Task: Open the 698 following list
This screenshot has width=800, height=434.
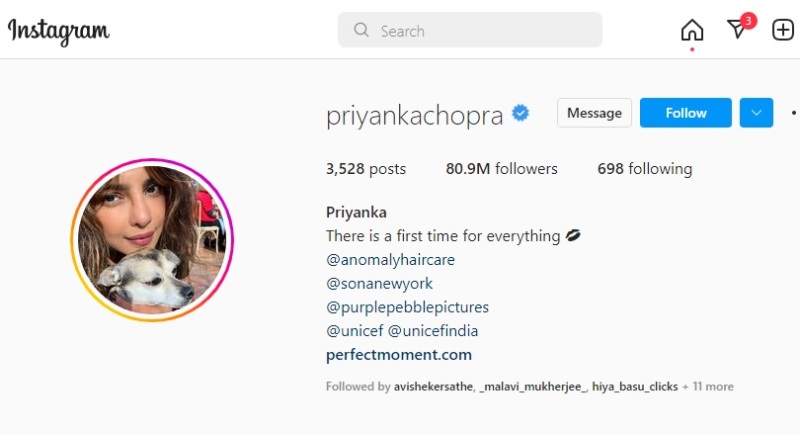Action: click(645, 169)
